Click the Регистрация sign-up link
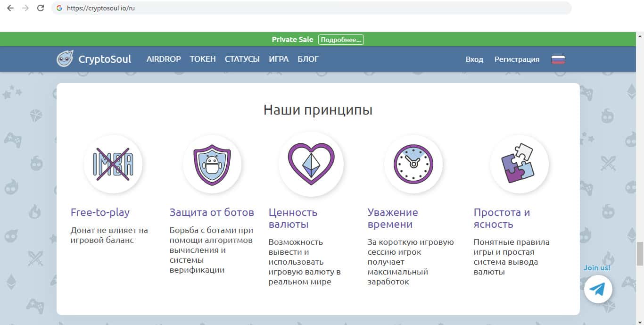The height and width of the screenshot is (325, 644). pyautogui.click(x=517, y=59)
